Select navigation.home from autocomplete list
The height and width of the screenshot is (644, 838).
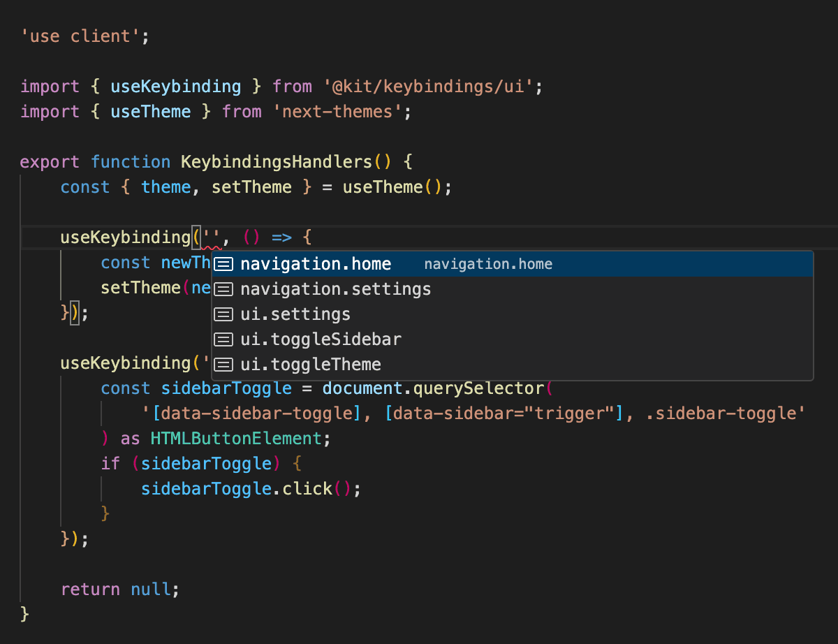point(316,264)
